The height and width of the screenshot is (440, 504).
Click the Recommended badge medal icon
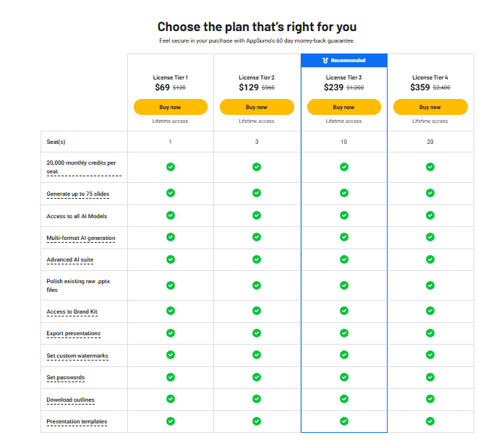tap(325, 61)
